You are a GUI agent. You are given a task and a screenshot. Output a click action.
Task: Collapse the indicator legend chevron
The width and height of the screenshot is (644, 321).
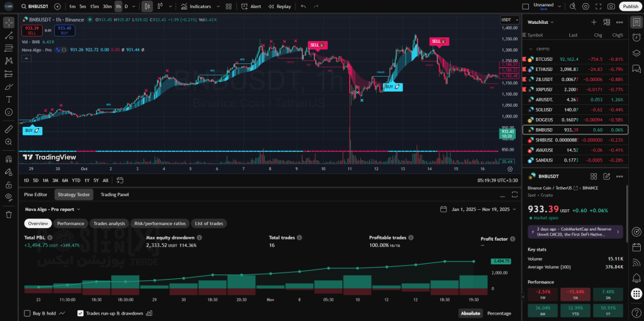click(26, 58)
